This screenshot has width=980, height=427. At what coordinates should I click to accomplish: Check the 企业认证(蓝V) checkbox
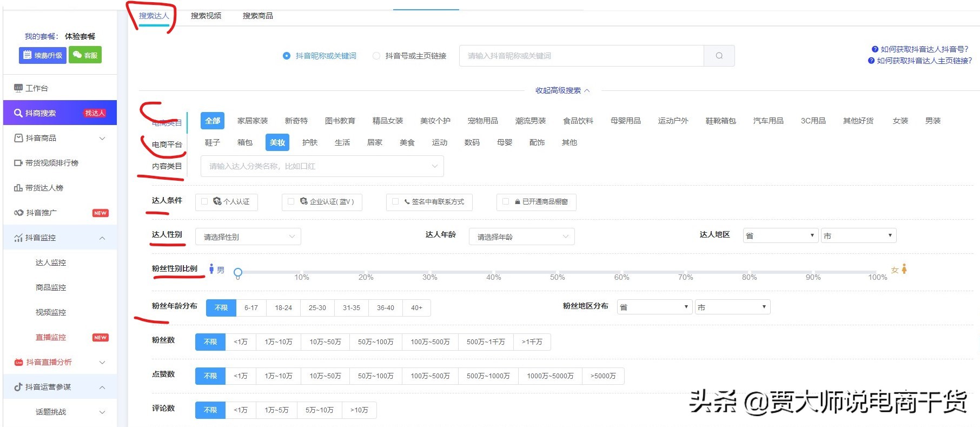[291, 201]
